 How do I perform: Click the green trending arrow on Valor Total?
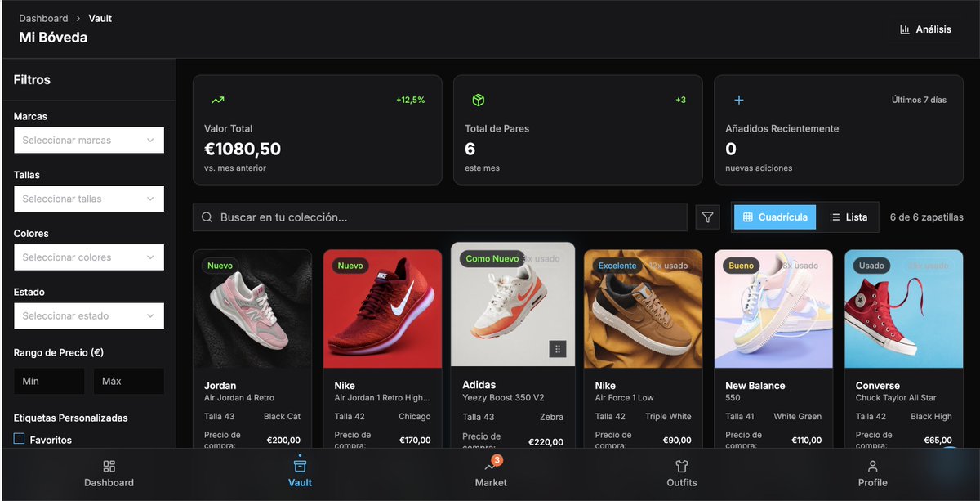(x=217, y=100)
